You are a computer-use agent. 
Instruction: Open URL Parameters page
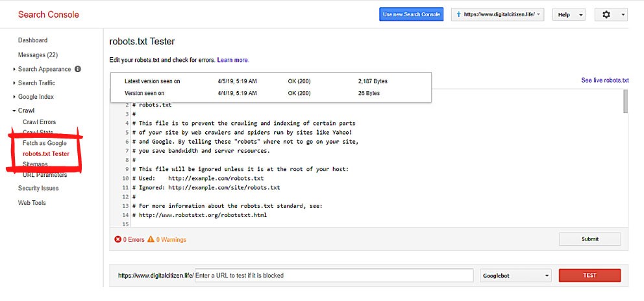[x=45, y=175]
